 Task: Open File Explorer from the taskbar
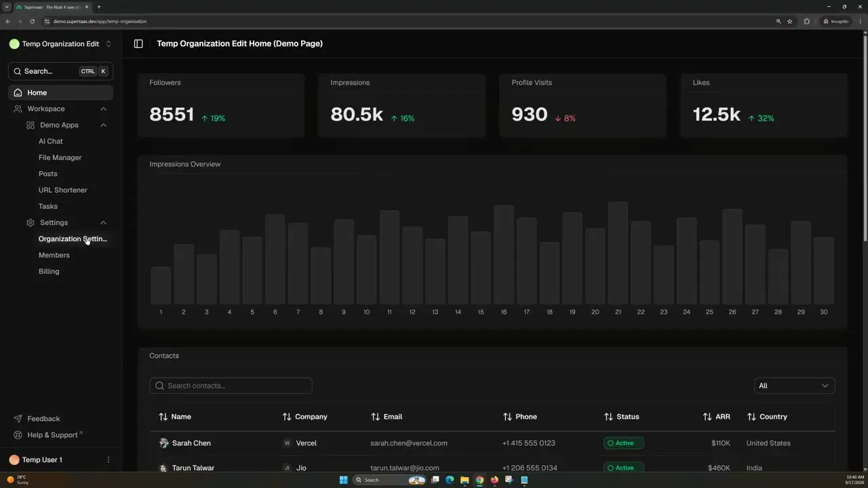(x=465, y=480)
